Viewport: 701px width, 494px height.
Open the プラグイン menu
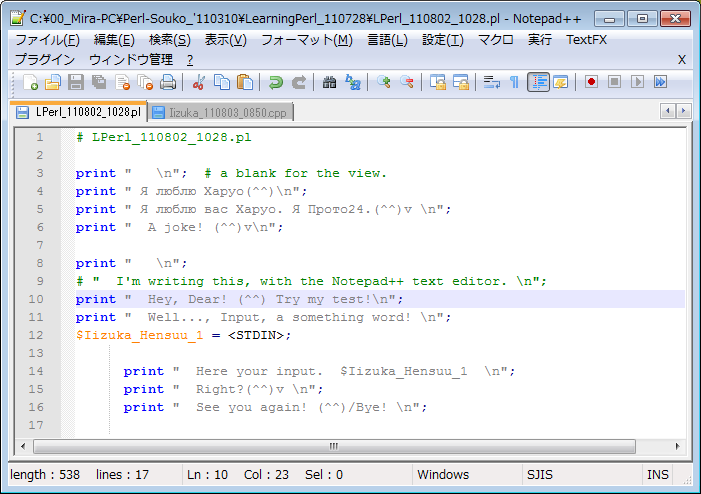click(x=45, y=59)
